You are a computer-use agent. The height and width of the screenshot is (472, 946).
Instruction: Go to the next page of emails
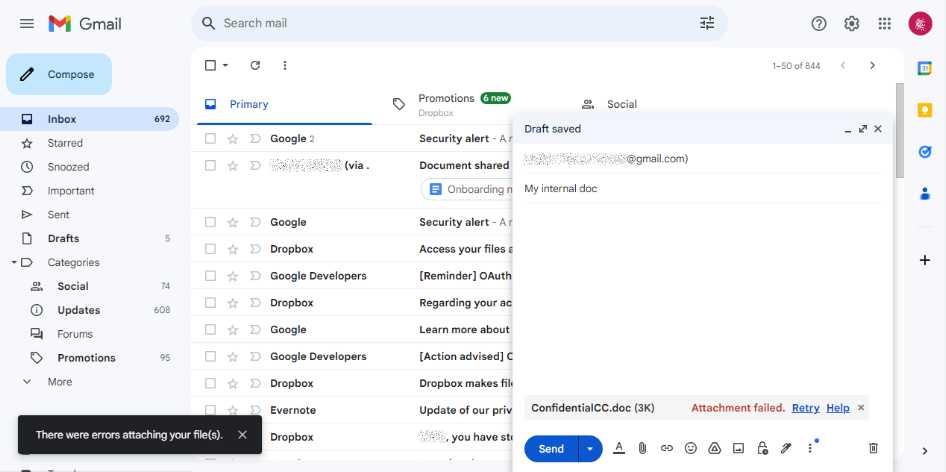click(872, 65)
